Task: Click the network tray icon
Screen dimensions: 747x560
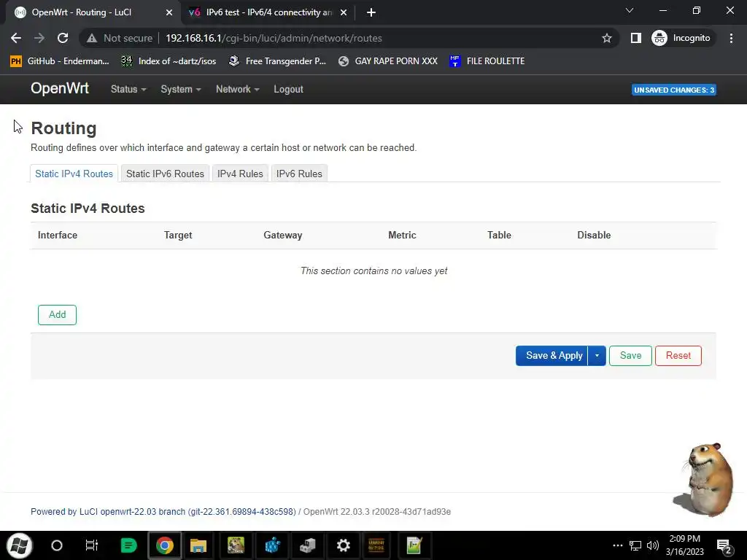Action: click(x=635, y=545)
